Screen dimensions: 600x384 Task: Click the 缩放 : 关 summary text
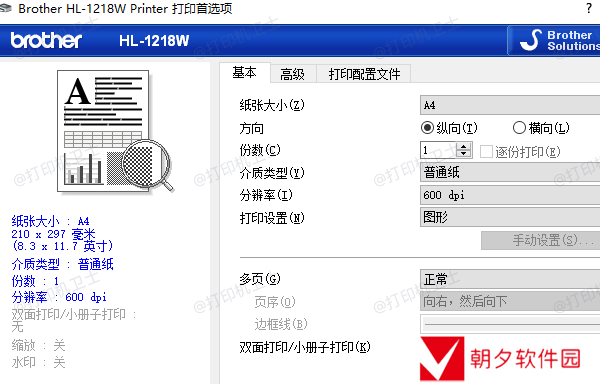(x=38, y=345)
